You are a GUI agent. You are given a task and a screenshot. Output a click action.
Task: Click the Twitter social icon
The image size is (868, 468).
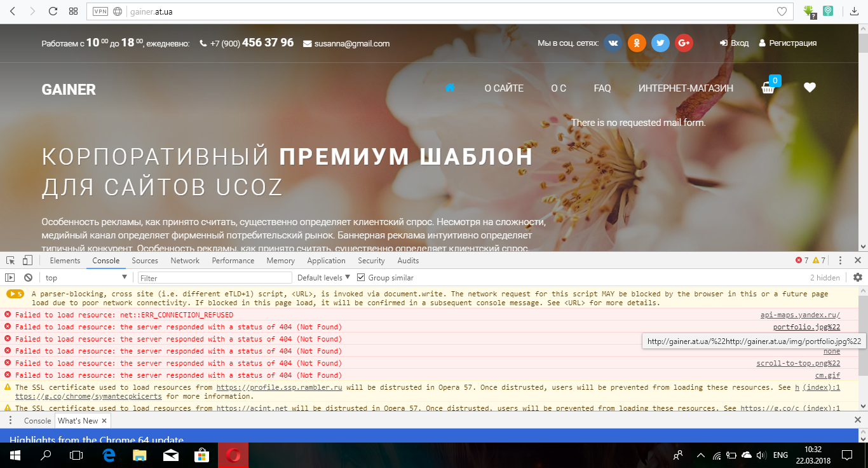pyautogui.click(x=660, y=43)
